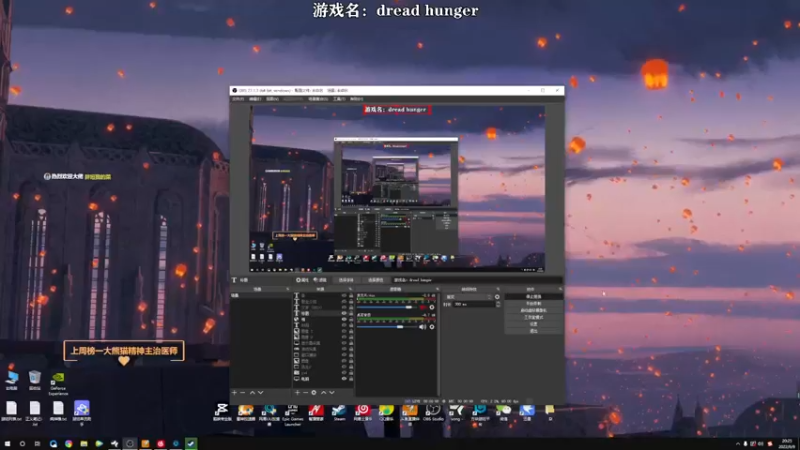Open the Scene Collection menu in OBS
Screen dimensions: 800x450
[x=318, y=99]
